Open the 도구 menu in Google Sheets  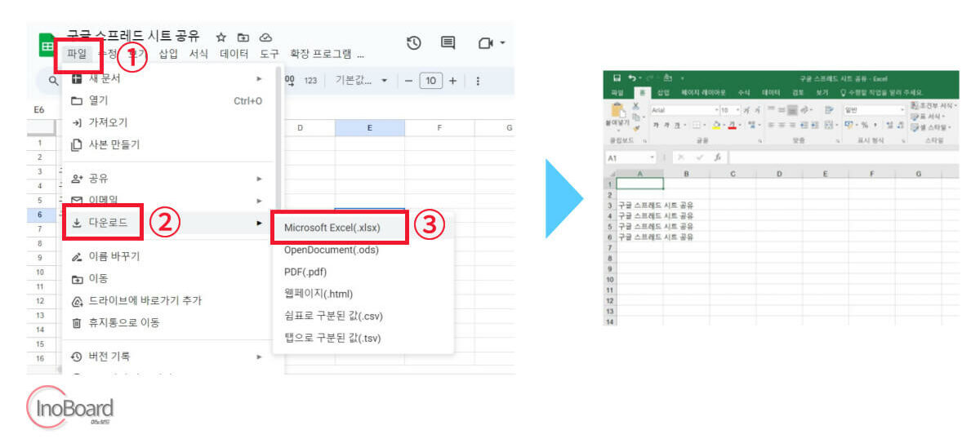pos(269,54)
